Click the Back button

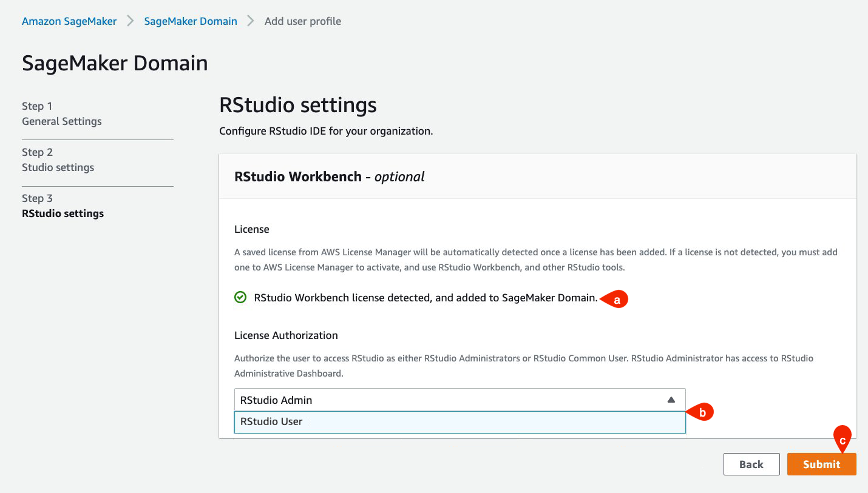point(751,464)
